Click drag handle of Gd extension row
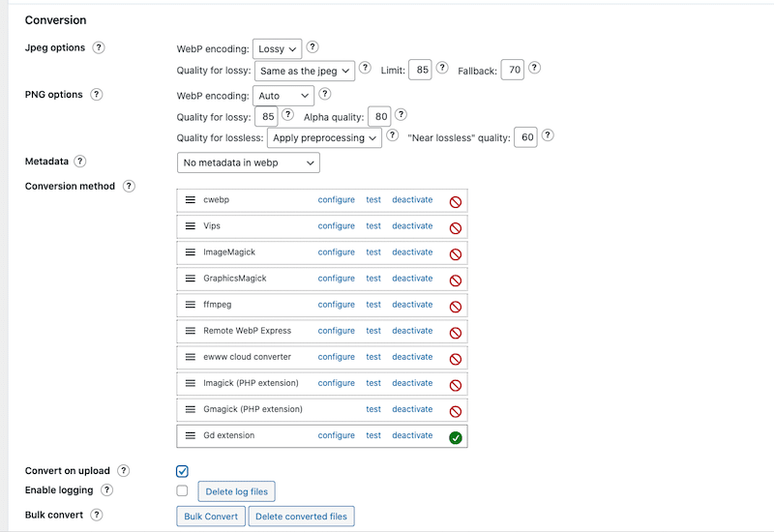Image resolution: width=774 pixels, height=532 pixels. pyautogui.click(x=190, y=435)
